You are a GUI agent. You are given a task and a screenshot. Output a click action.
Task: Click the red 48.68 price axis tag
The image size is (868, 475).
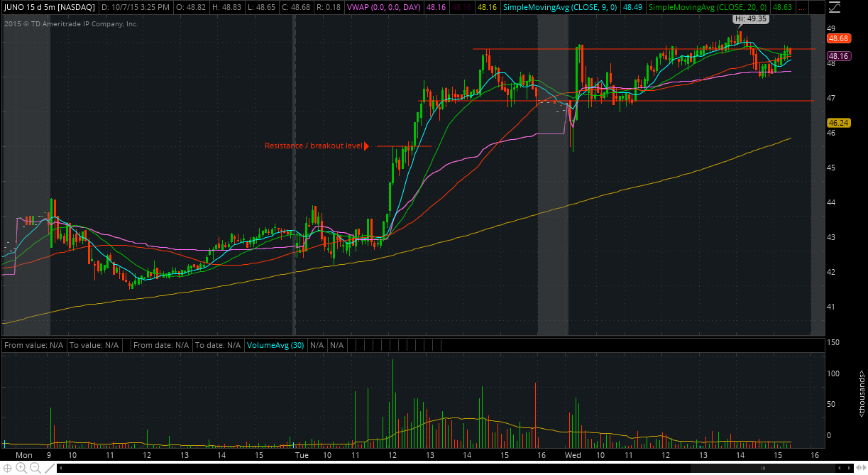tap(838, 38)
